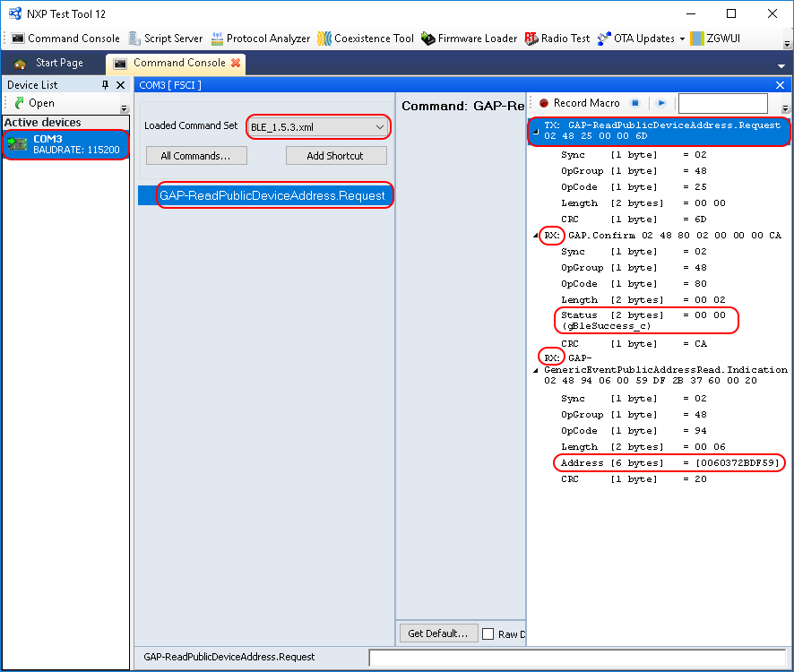
Task: Play the recorded macro
Action: 660,103
